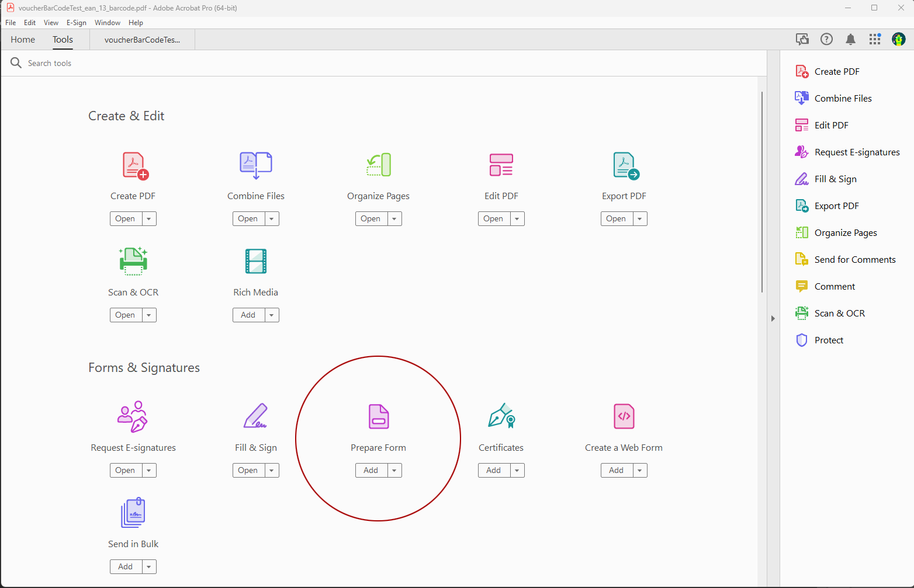Click the Scan & OCR printer icon
The image size is (914, 588).
[133, 261]
